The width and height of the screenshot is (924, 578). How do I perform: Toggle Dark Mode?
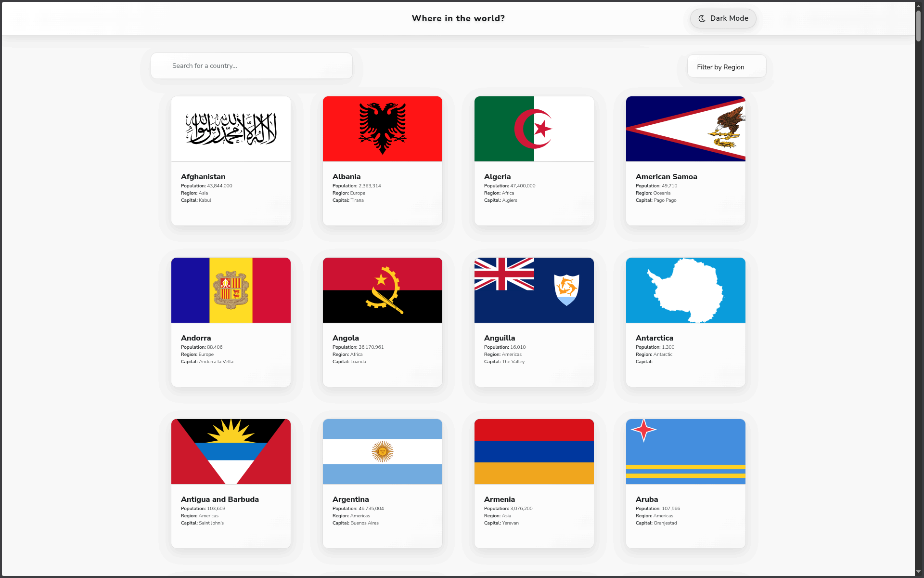723,18
